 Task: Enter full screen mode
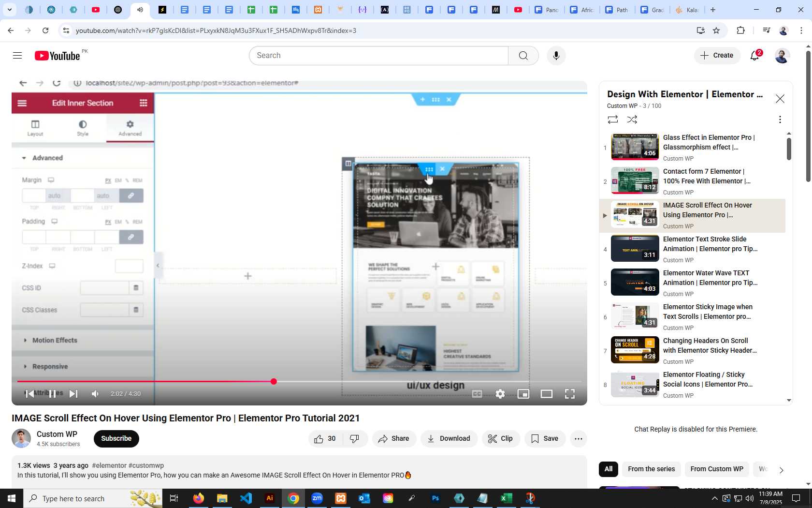point(570,394)
